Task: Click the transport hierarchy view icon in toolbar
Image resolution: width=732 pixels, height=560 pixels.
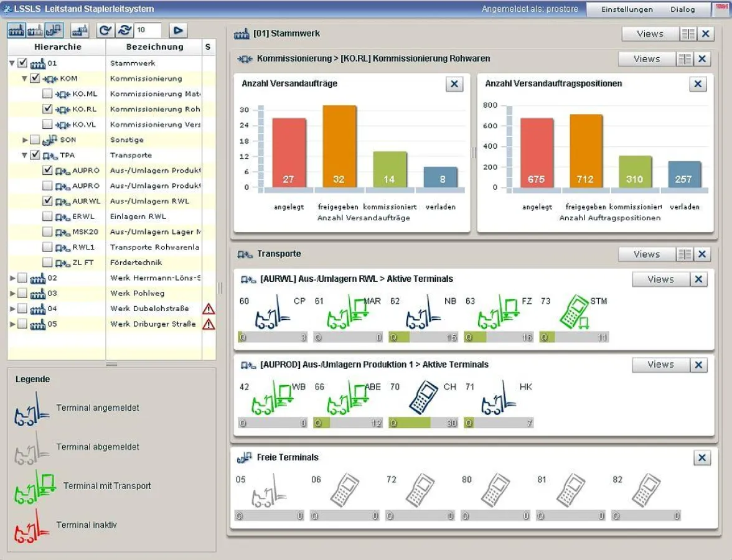Action: [x=54, y=30]
